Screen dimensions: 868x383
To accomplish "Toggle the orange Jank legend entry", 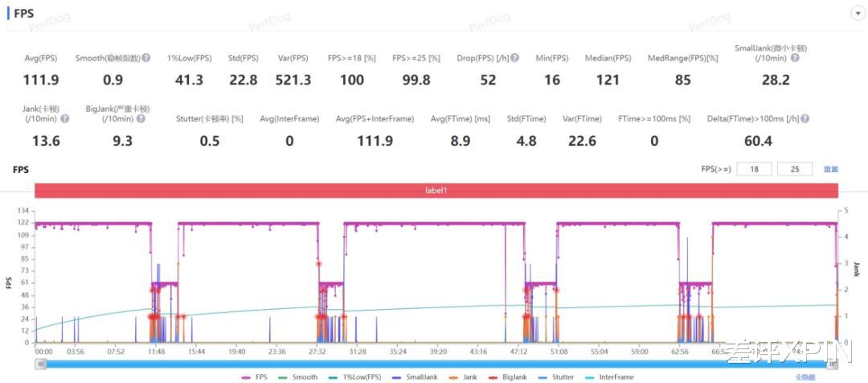I will [465, 377].
